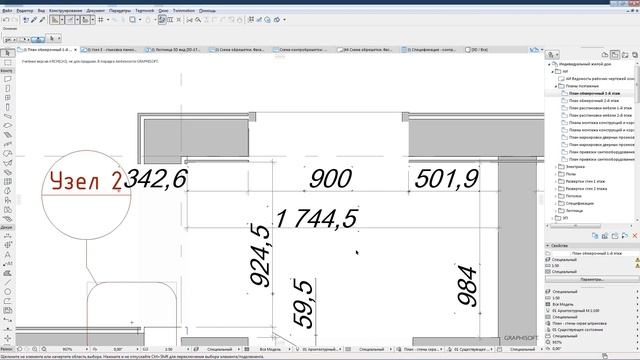Open the Publisher Sets in the navigator
Viewport: 640px width, 360px height.
click(635, 55)
